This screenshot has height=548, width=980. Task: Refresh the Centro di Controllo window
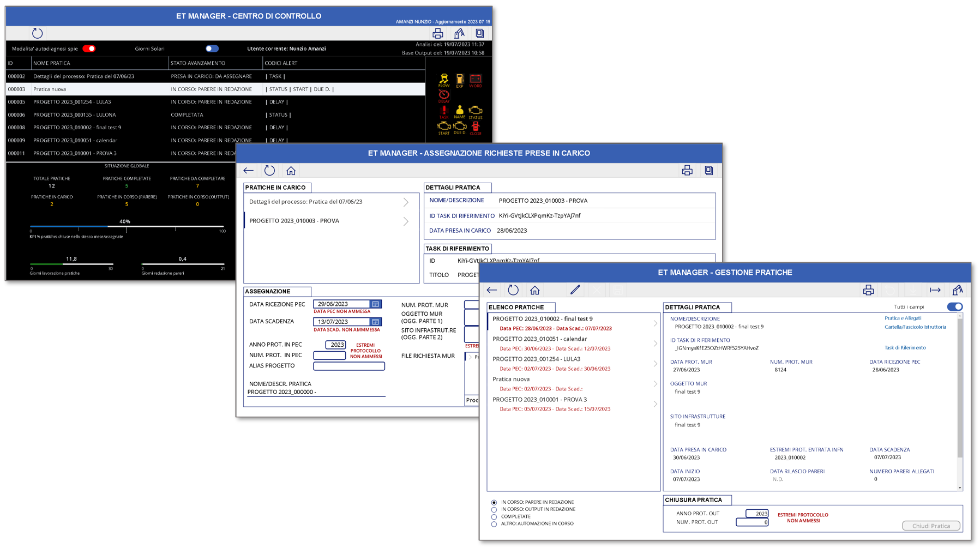[37, 33]
